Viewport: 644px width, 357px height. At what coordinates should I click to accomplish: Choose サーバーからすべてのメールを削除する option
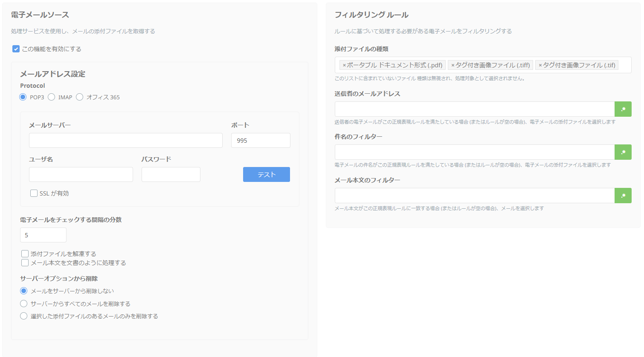point(24,304)
